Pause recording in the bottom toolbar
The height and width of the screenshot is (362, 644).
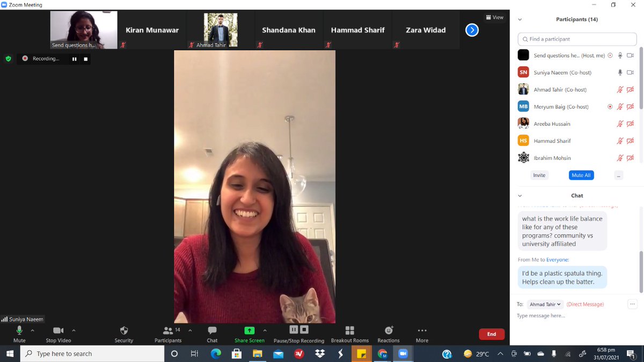[x=294, y=329]
